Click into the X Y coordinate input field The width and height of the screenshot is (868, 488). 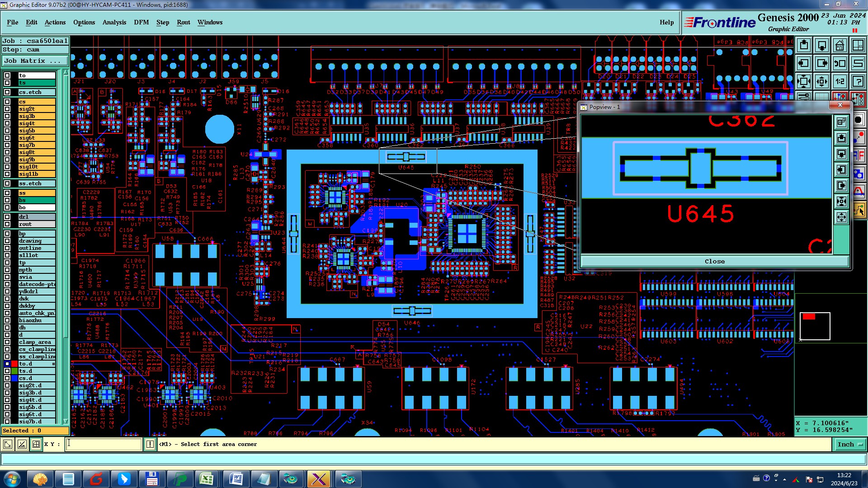pyautogui.click(x=104, y=445)
